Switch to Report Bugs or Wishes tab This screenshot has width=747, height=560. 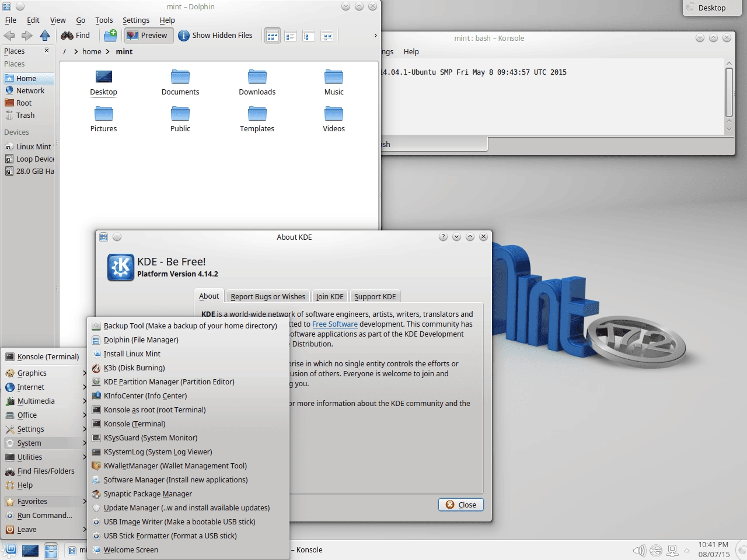click(x=268, y=296)
